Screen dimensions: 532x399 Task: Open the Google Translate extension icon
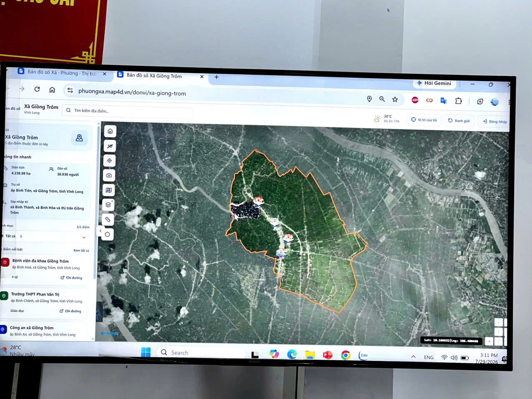[444, 101]
